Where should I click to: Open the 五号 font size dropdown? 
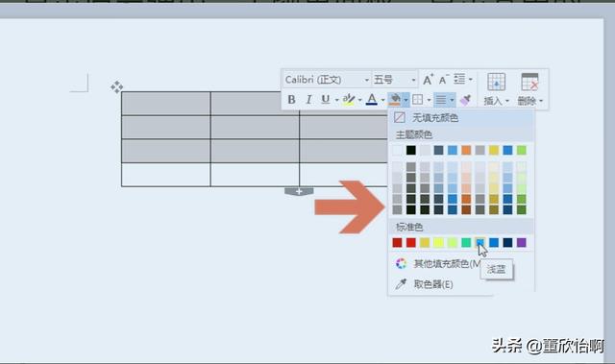point(413,80)
